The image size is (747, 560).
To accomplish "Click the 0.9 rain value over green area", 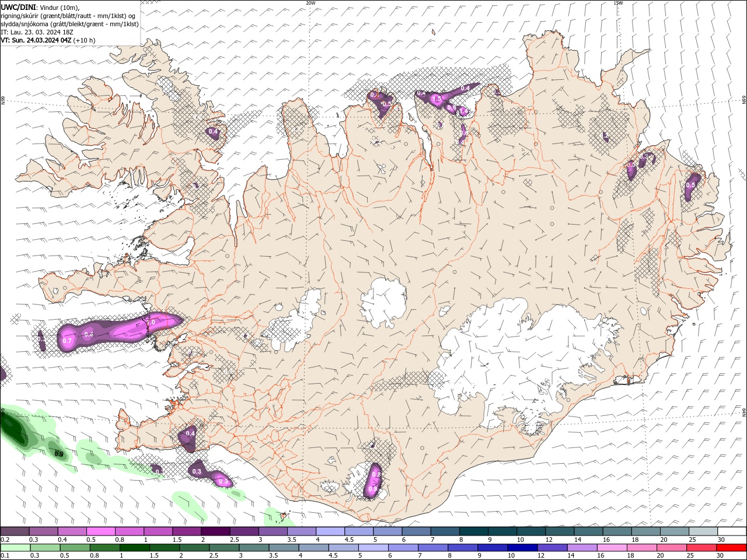I will tap(59, 454).
